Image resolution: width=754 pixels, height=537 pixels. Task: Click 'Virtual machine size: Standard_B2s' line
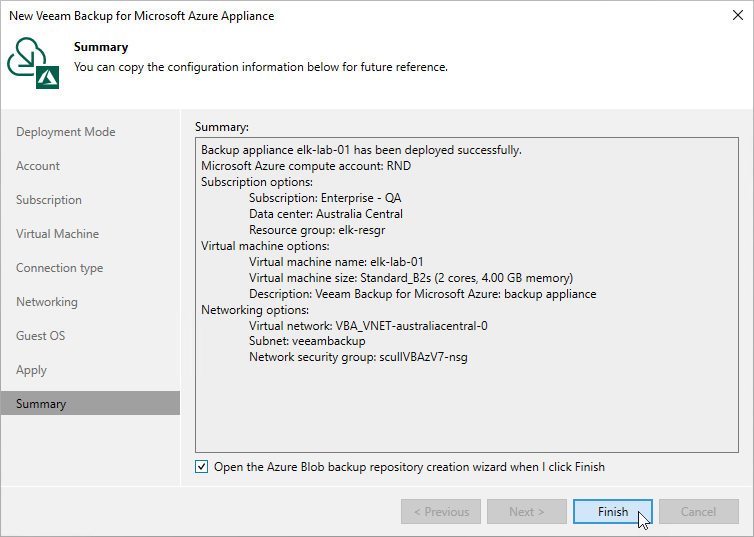point(411,278)
